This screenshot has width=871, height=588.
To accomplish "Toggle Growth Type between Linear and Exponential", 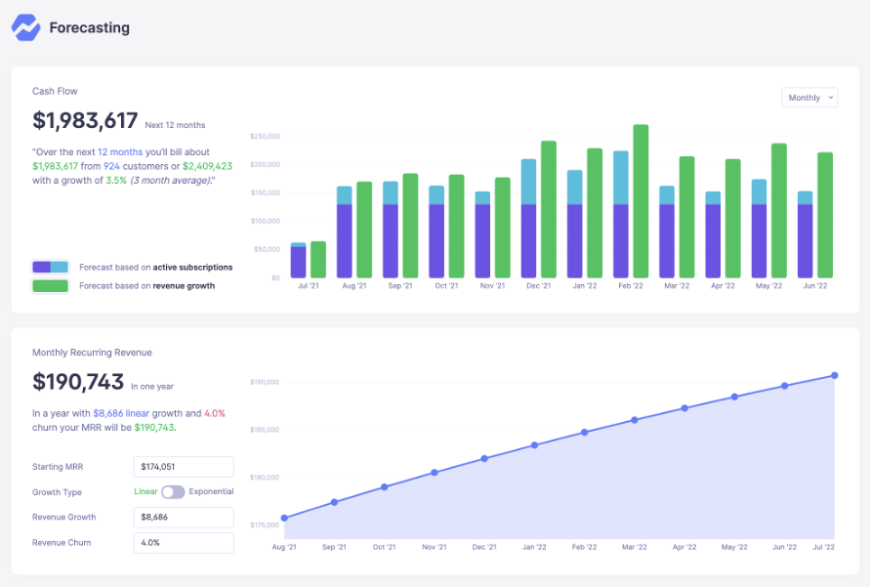I will point(173,492).
